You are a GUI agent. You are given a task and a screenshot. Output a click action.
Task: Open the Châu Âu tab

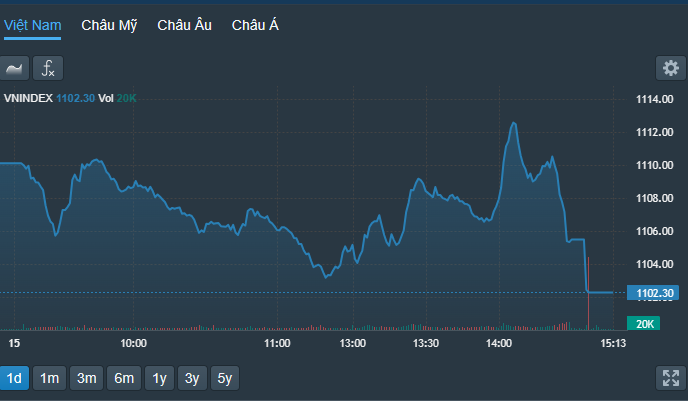[184, 25]
